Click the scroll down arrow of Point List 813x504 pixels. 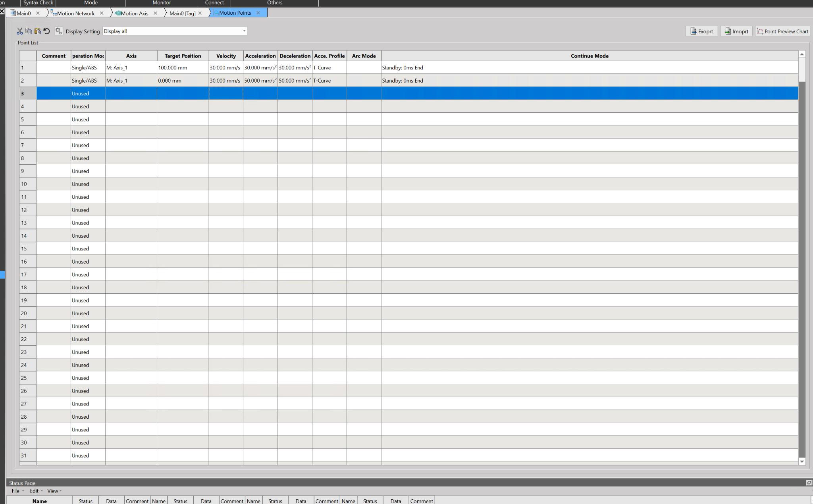(x=802, y=461)
